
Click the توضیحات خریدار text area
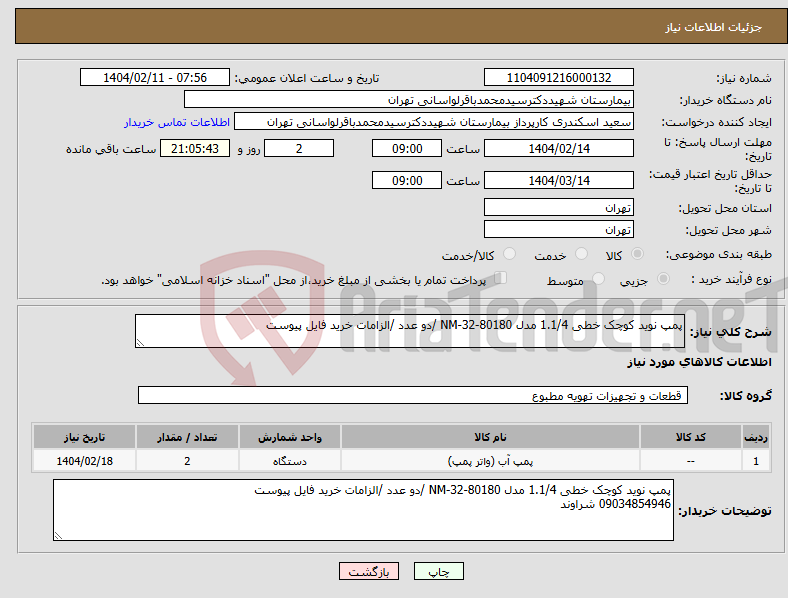pos(363,510)
